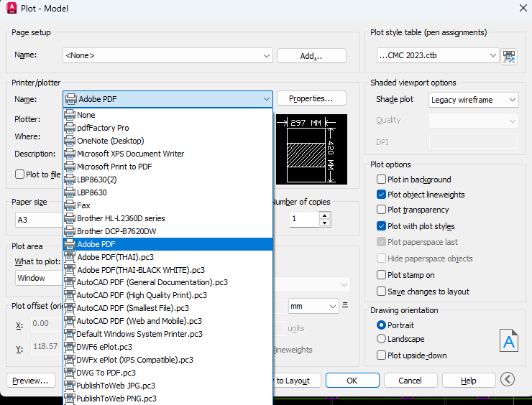The height and width of the screenshot is (405, 532).
Task: Uncheck Plot with plot styles
Action: point(381,225)
